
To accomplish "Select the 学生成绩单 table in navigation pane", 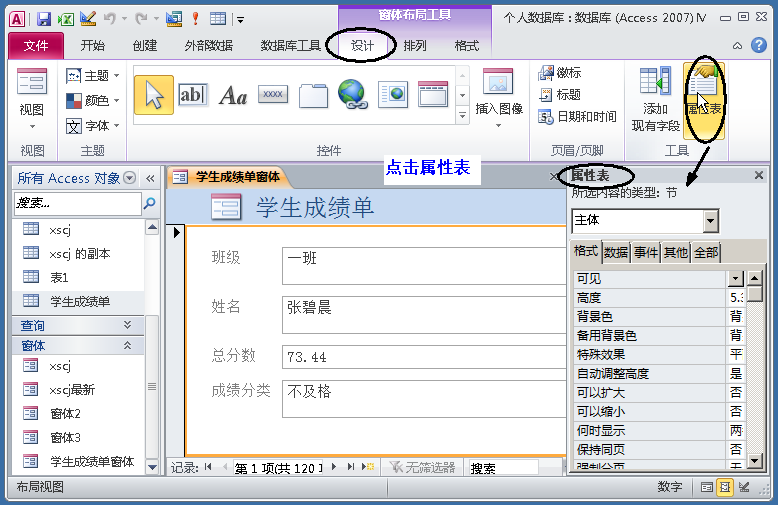I will [79, 301].
